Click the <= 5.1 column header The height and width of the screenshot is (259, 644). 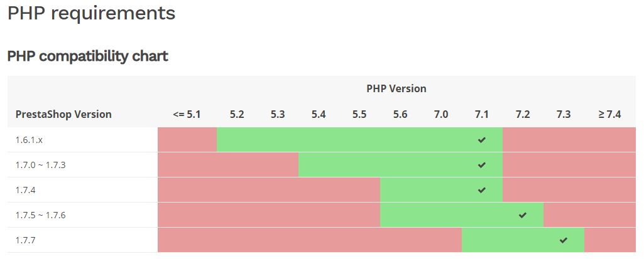(187, 114)
